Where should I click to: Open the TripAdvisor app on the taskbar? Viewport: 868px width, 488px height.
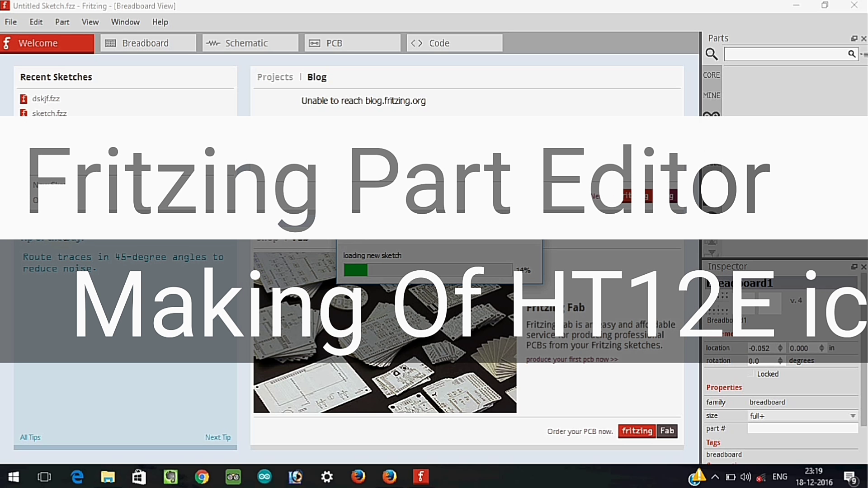pyautogui.click(x=233, y=477)
